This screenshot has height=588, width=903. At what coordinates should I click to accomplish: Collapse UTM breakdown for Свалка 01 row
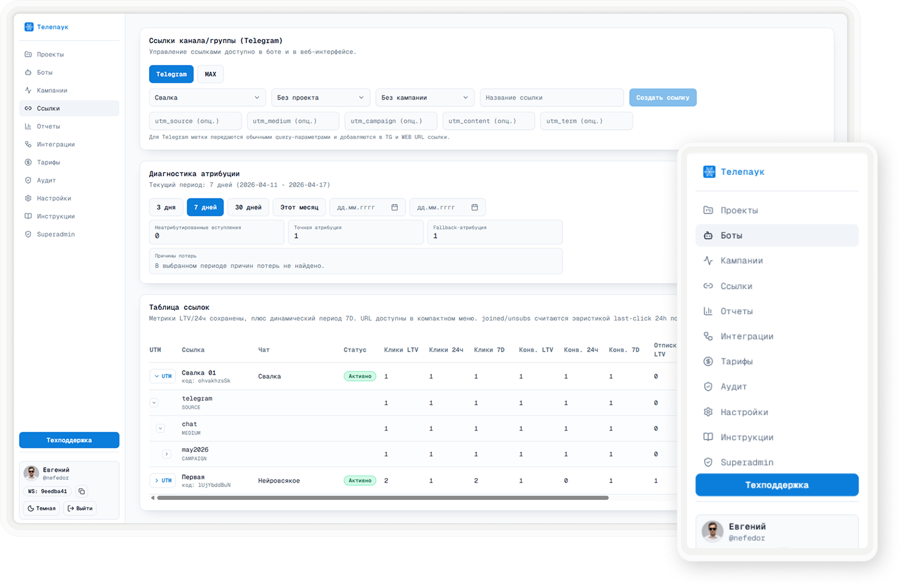[x=163, y=377]
